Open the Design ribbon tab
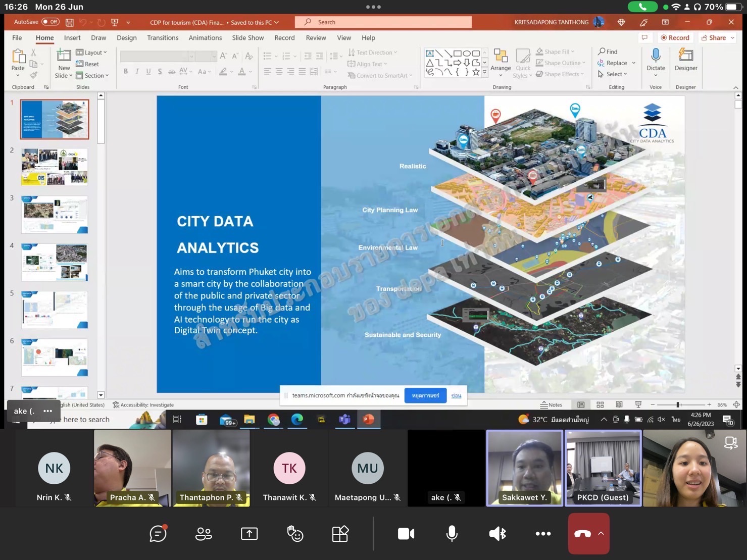 pos(126,38)
